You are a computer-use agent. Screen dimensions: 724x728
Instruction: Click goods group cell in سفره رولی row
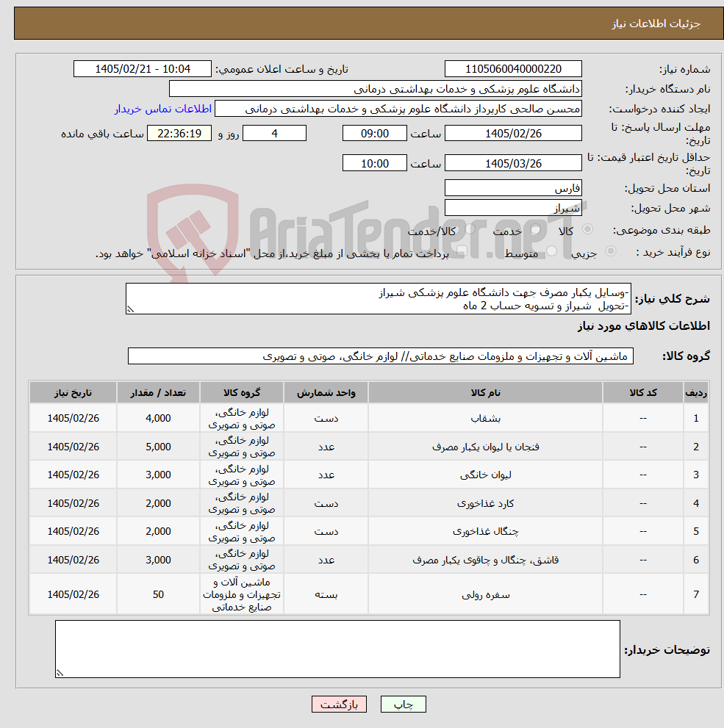tap(242, 595)
